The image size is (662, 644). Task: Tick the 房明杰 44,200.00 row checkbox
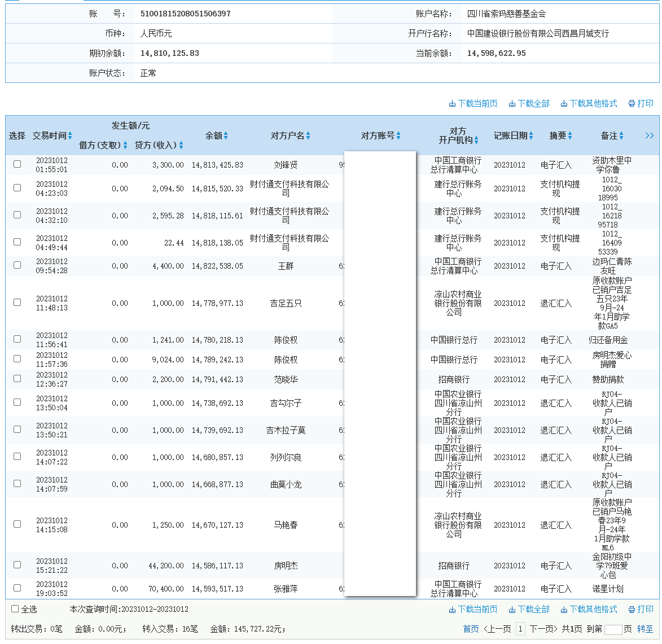(x=17, y=564)
